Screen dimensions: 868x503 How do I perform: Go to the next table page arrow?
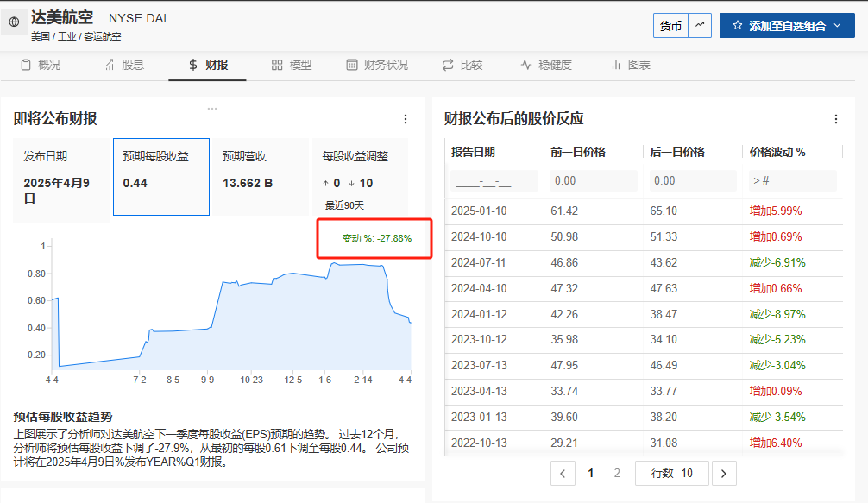724,473
